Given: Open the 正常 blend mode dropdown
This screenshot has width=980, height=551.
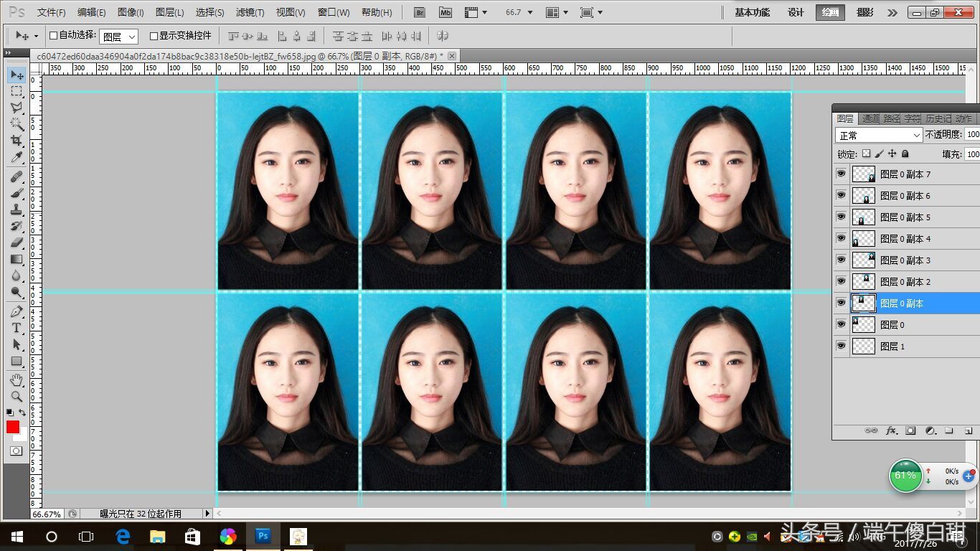Looking at the screenshot, I should coord(879,135).
